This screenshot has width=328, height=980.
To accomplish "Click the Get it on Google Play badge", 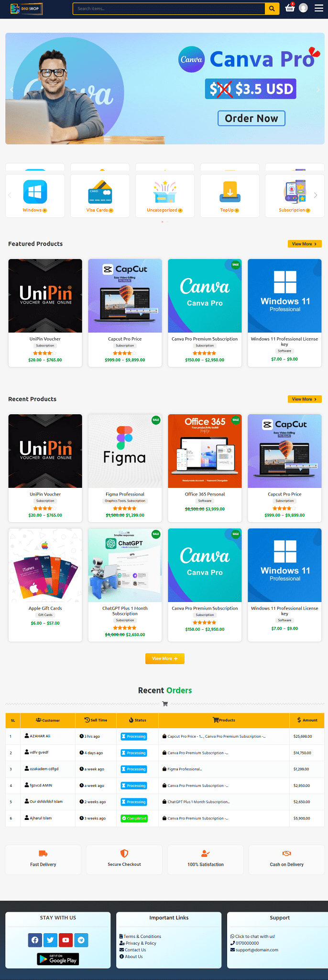I will pos(58,959).
